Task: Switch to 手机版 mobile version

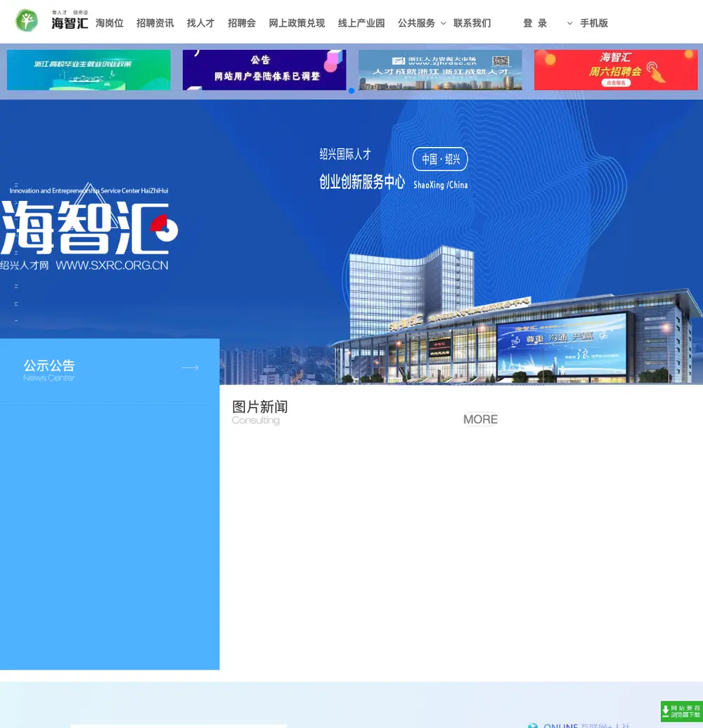Action: [x=594, y=23]
